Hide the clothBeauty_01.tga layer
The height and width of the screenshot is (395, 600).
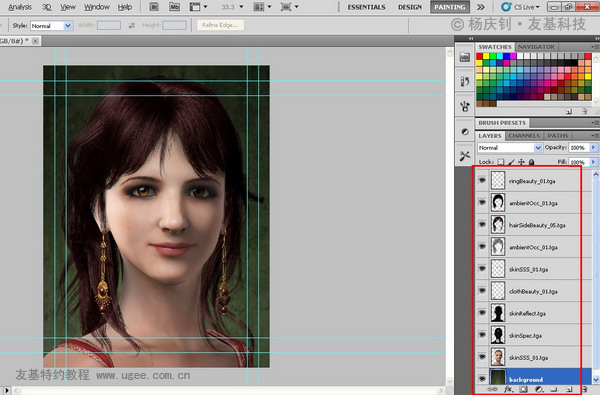tap(482, 291)
